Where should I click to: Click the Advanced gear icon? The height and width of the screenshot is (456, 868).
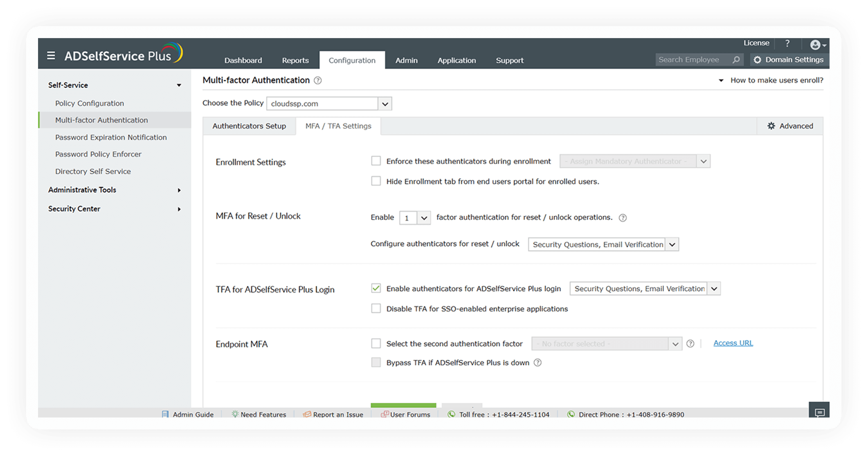771,126
